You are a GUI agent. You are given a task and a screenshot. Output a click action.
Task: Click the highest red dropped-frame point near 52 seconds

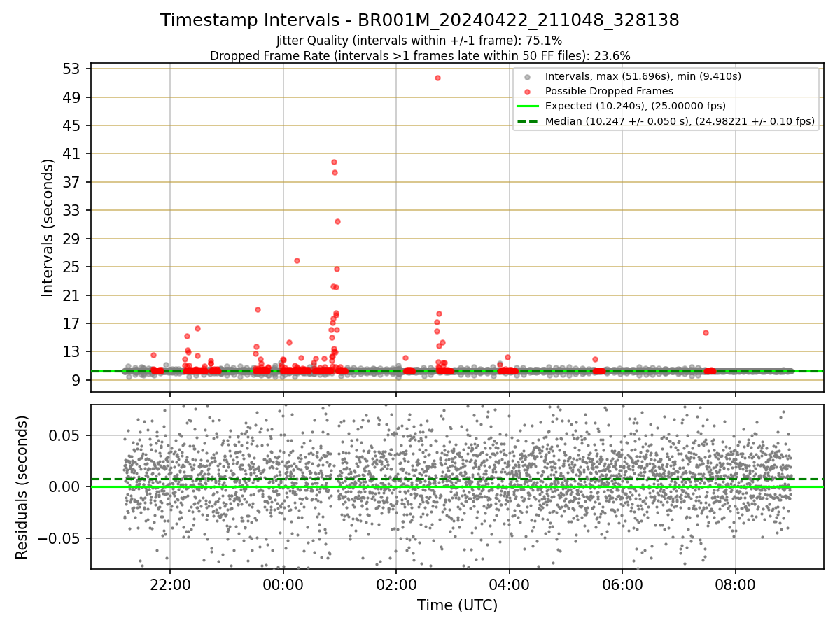pyautogui.click(x=437, y=78)
